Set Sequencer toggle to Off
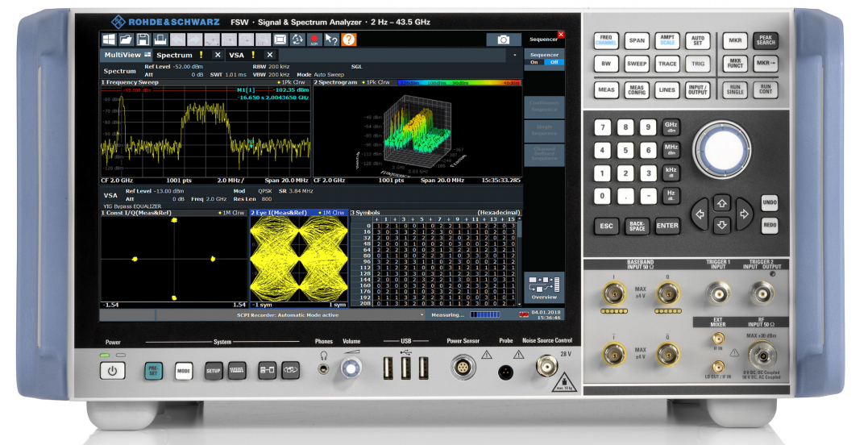 553,62
